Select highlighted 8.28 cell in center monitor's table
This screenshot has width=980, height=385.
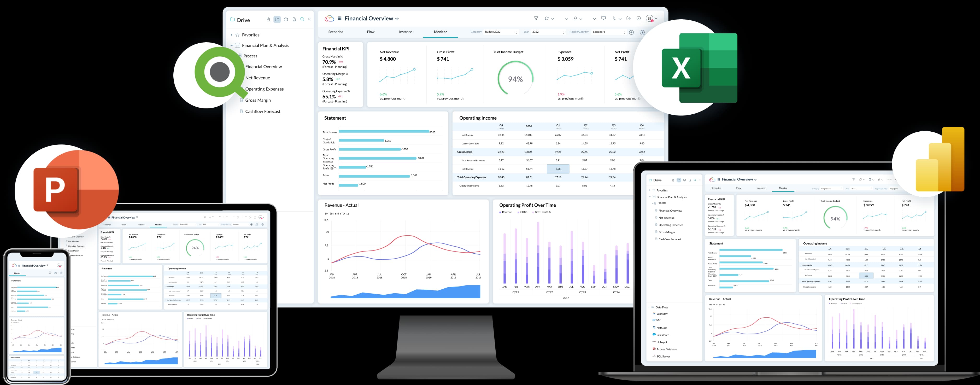pyautogui.click(x=558, y=169)
